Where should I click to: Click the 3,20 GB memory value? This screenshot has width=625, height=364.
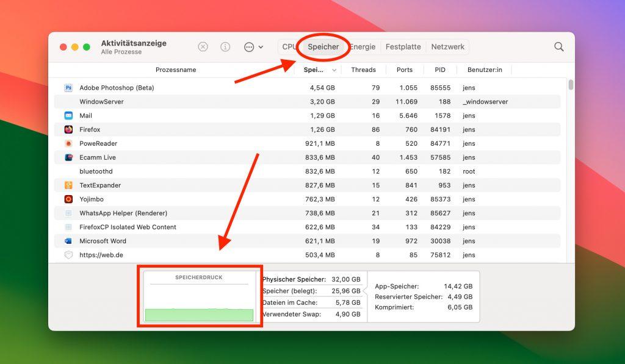(x=322, y=102)
